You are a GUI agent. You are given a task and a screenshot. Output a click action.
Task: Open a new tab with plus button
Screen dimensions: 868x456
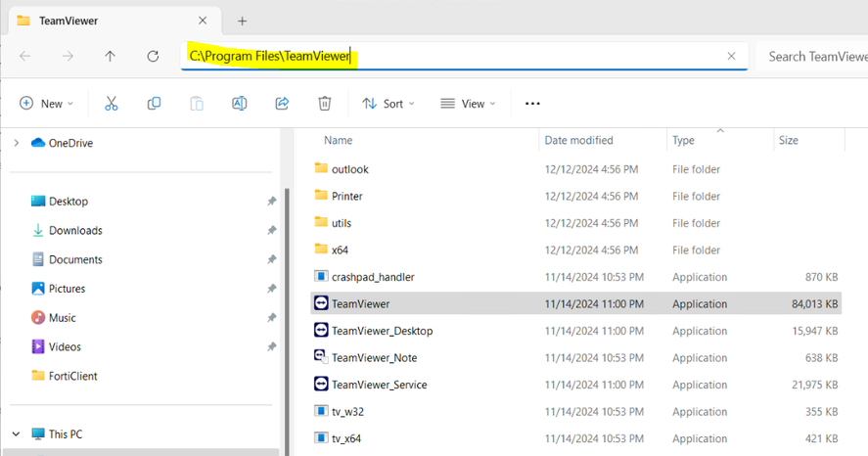pyautogui.click(x=243, y=21)
